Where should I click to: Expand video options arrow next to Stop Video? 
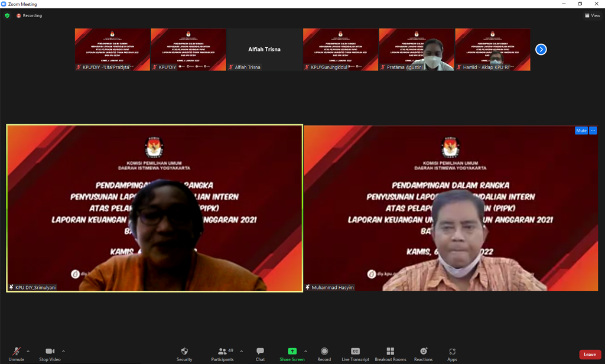click(x=63, y=352)
